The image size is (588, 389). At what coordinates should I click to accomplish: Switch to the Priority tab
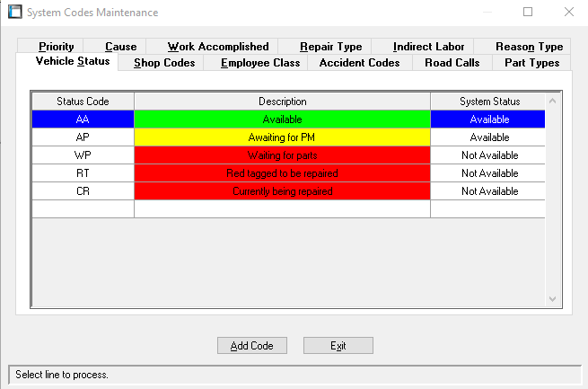[x=56, y=47]
